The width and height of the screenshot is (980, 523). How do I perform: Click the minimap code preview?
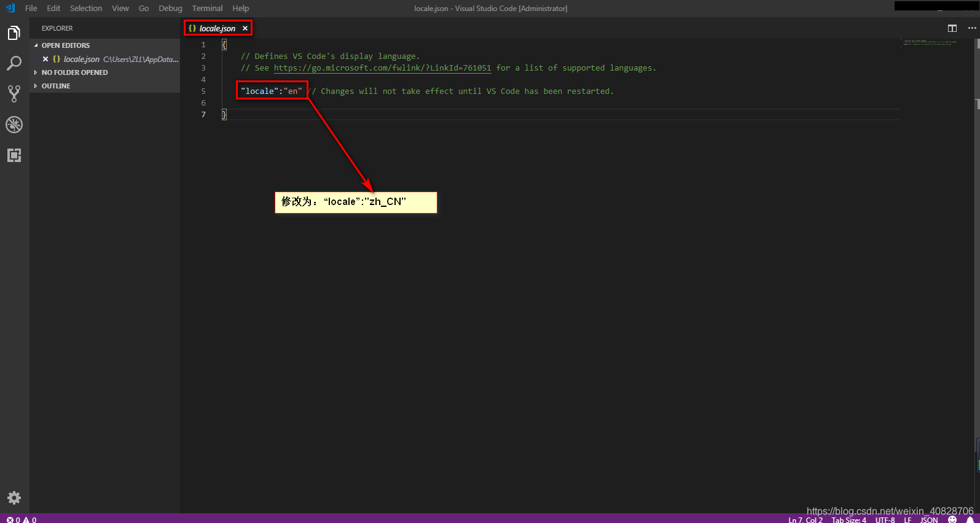[930, 43]
